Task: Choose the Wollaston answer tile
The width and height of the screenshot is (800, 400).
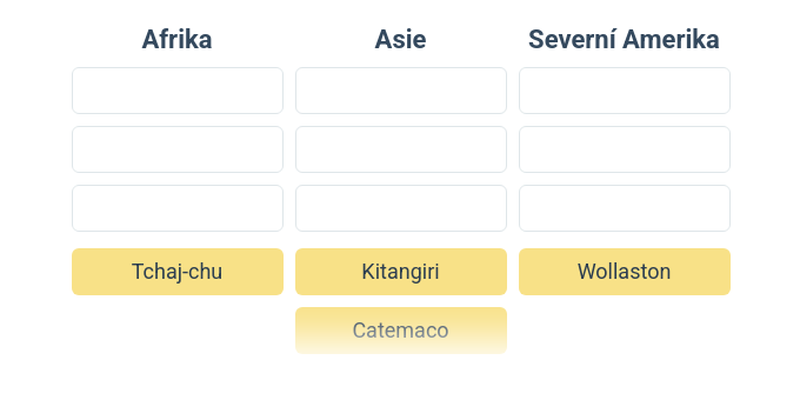Action: click(x=624, y=272)
